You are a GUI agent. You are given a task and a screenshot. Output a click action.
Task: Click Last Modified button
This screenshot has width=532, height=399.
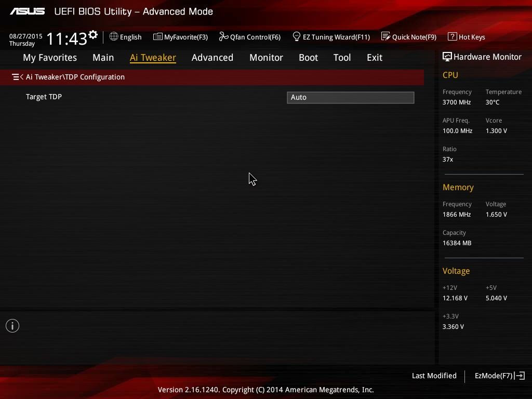pos(434,376)
